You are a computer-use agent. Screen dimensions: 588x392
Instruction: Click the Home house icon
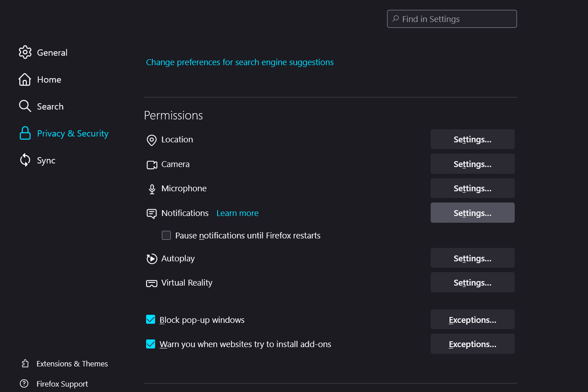[x=25, y=79]
